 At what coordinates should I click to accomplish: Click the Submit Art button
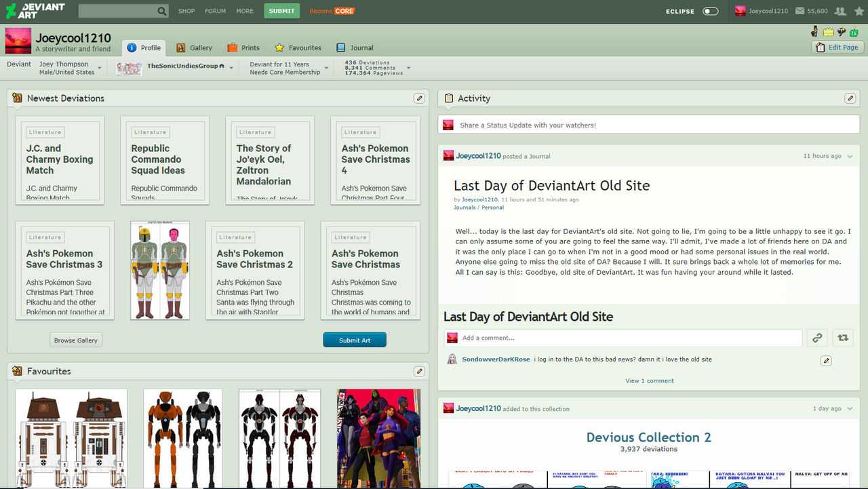(355, 340)
